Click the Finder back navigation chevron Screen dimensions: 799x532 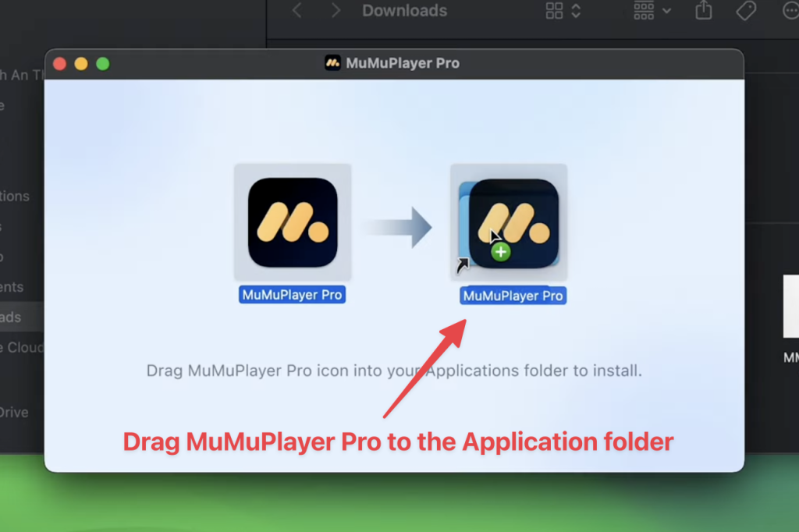pos(297,11)
